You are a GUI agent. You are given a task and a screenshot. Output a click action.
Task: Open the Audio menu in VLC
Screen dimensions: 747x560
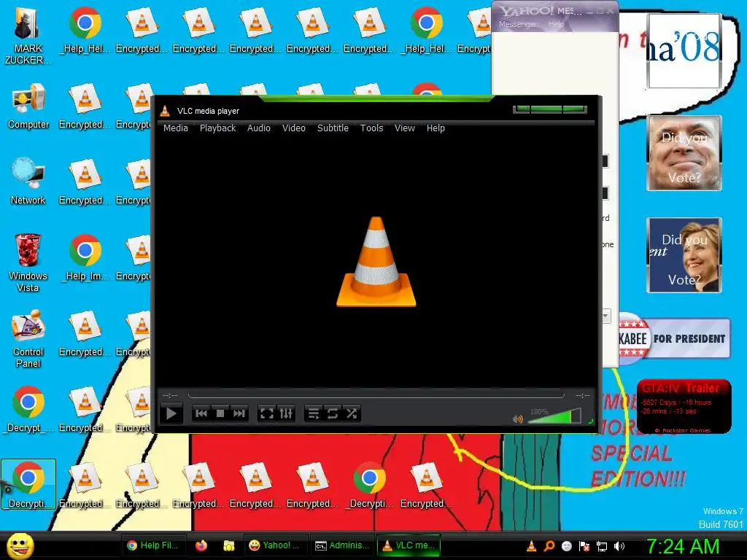(x=259, y=128)
